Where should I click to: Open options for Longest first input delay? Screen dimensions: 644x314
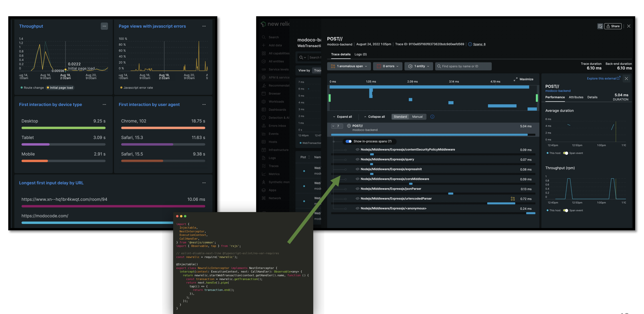pyautogui.click(x=204, y=183)
